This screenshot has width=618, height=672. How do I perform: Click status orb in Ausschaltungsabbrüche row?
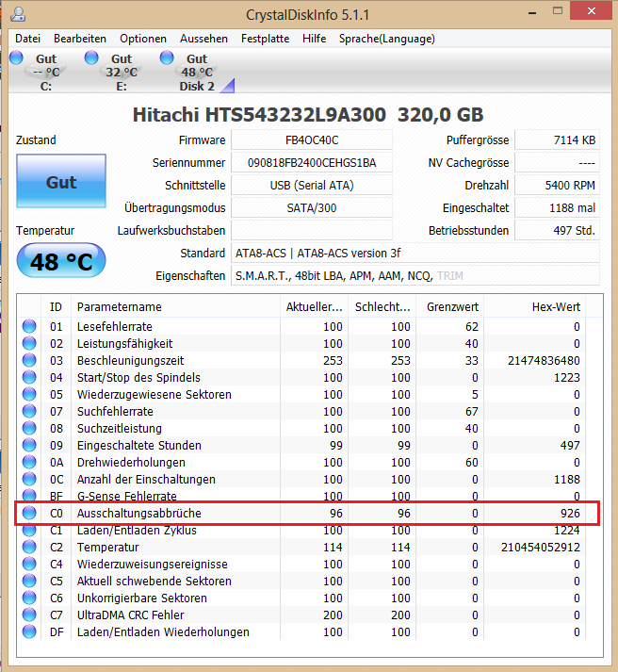(x=29, y=513)
